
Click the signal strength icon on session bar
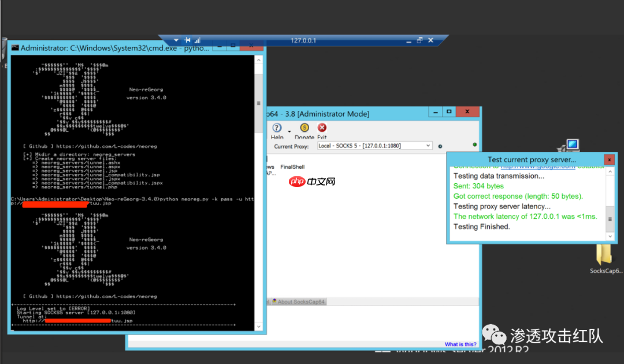198,40
